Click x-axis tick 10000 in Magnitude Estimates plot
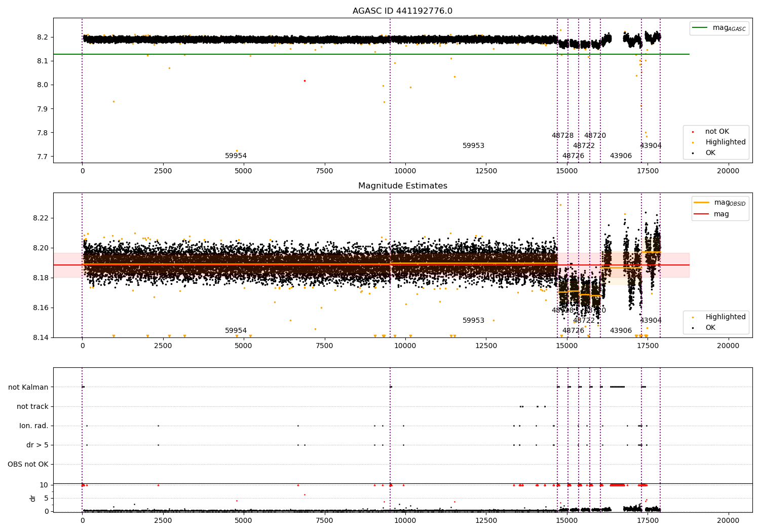Viewport: 760px width, 532px height. pyautogui.click(x=405, y=346)
